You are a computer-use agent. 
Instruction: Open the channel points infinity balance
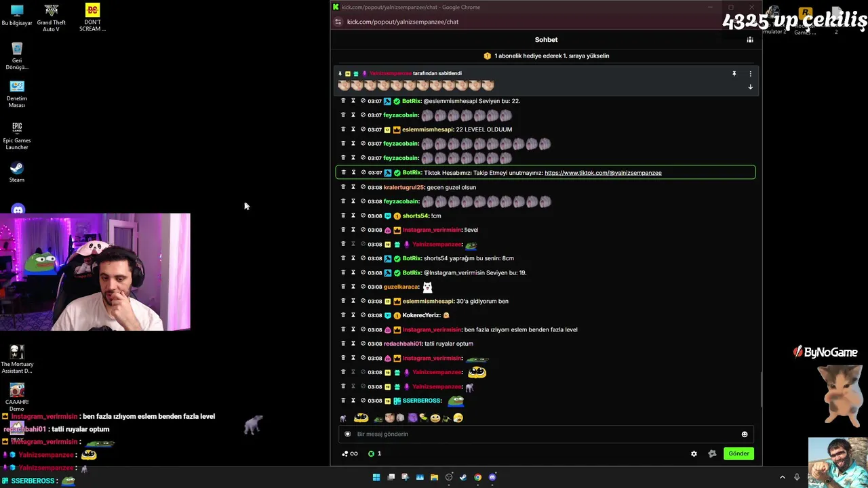pyautogui.click(x=350, y=454)
